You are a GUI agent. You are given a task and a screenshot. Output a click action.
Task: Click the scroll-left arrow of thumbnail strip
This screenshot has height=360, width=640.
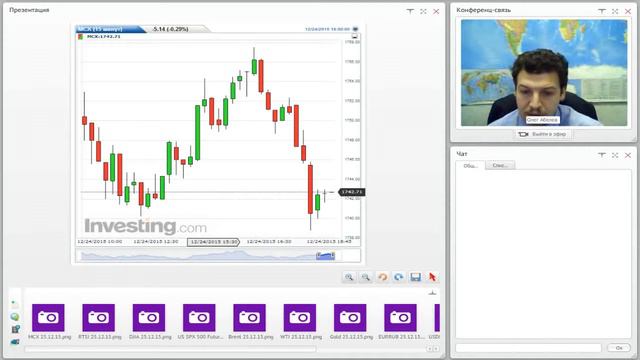(x=429, y=349)
